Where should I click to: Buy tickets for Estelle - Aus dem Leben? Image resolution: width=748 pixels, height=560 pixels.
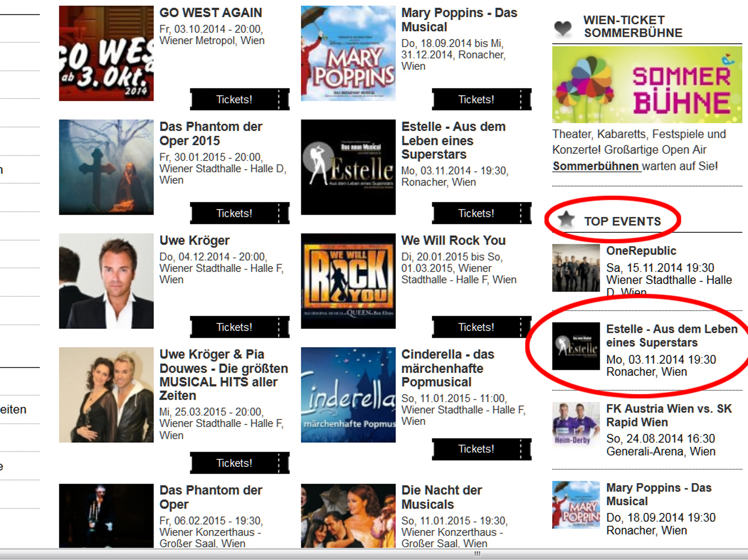coord(482,213)
